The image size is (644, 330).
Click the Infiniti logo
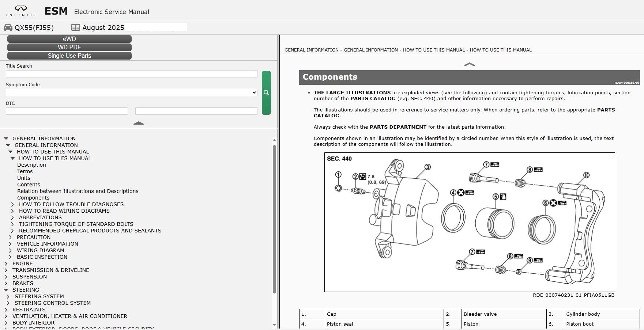pyautogui.click(x=21, y=11)
